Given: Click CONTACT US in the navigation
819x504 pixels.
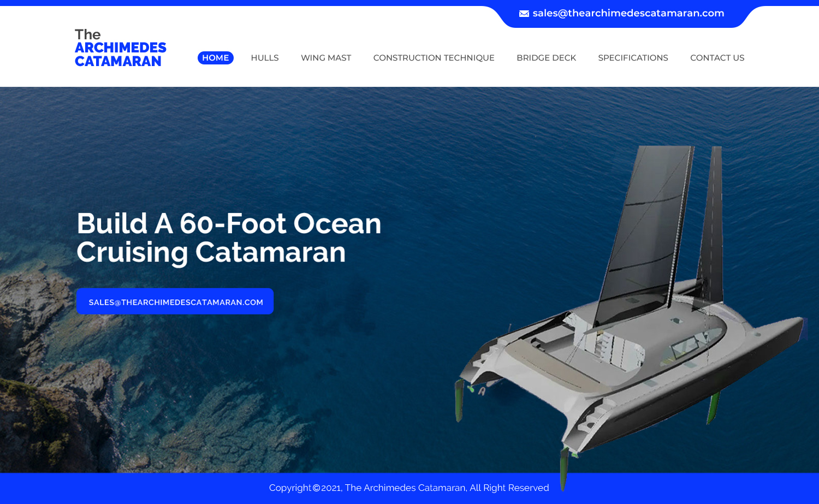Looking at the screenshot, I should (x=717, y=58).
